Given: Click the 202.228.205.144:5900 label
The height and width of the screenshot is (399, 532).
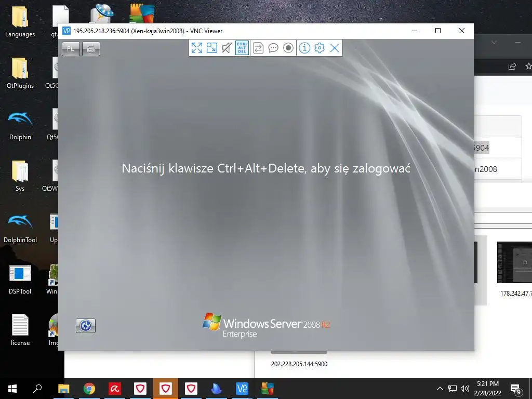Looking at the screenshot, I should [299, 364].
